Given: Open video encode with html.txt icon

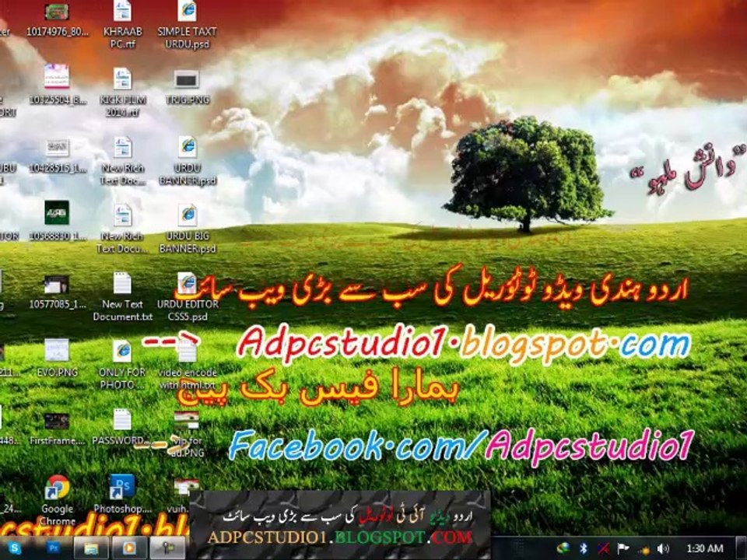Looking at the screenshot, I should click(188, 351).
